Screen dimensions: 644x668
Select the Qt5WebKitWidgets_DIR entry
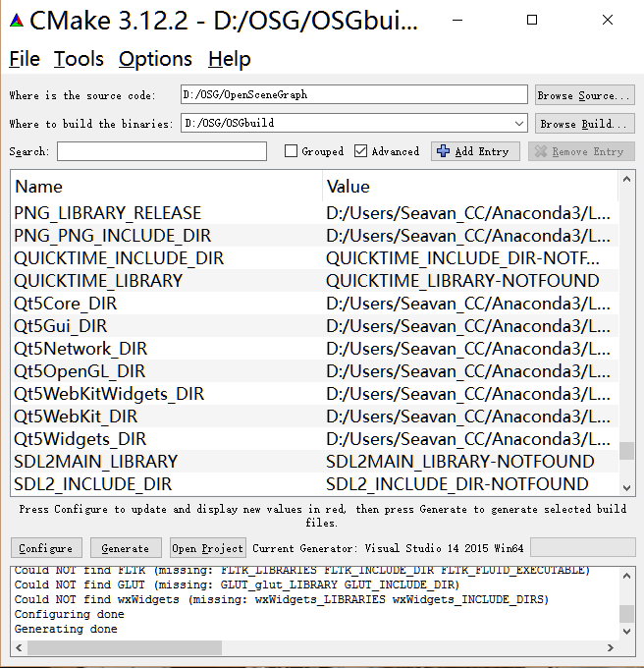(x=109, y=394)
